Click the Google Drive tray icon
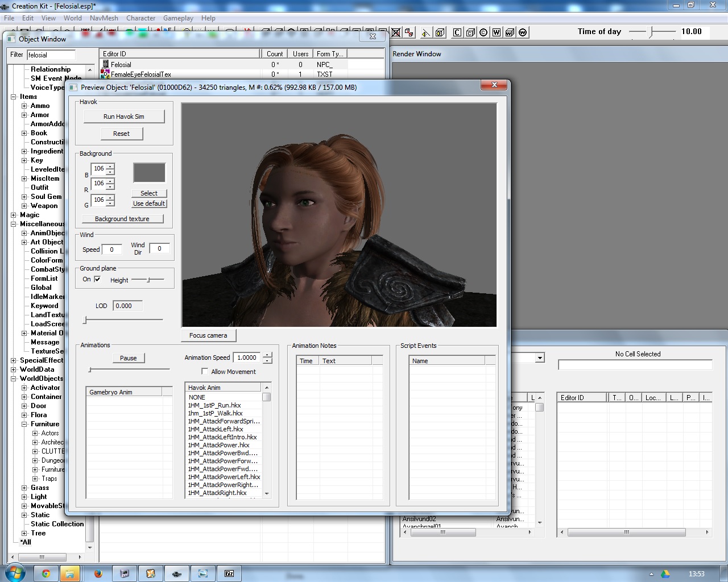This screenshot has width=728, height=582. [665, 574]
